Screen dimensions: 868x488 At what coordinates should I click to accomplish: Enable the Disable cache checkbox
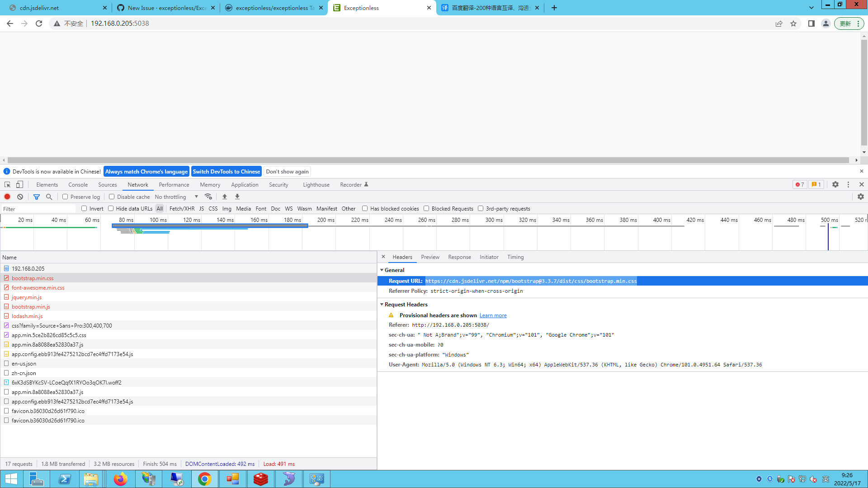point(112,197)
